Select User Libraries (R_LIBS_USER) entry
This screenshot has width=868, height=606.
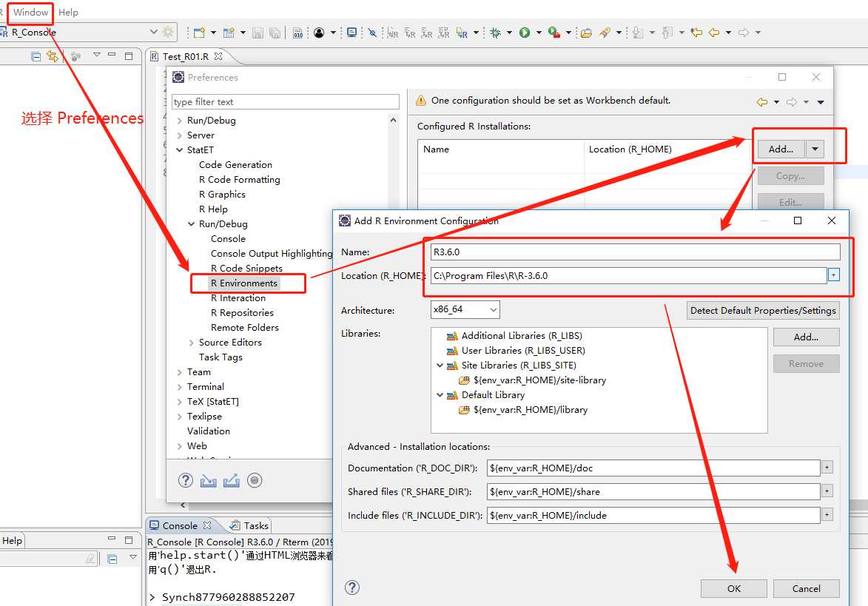[523, 351]
